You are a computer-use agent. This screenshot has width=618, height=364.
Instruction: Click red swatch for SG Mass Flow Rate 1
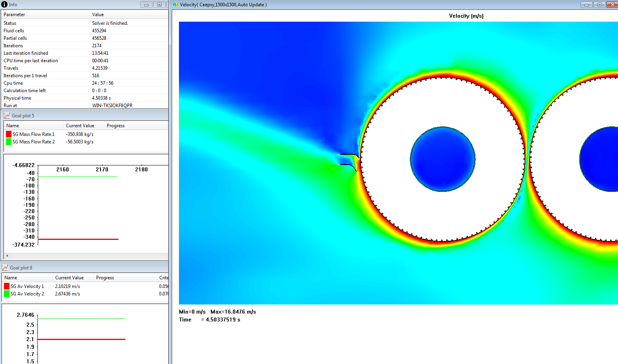coord(9,134)
